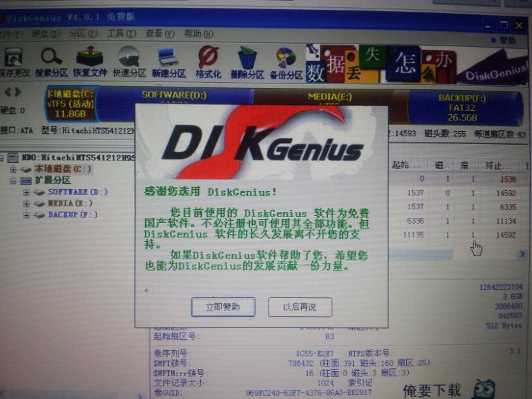The width and height of the screenshot is (532, 399).
Task: Expand BACKUP (F:) node in the tree
Action: [26, 215]
